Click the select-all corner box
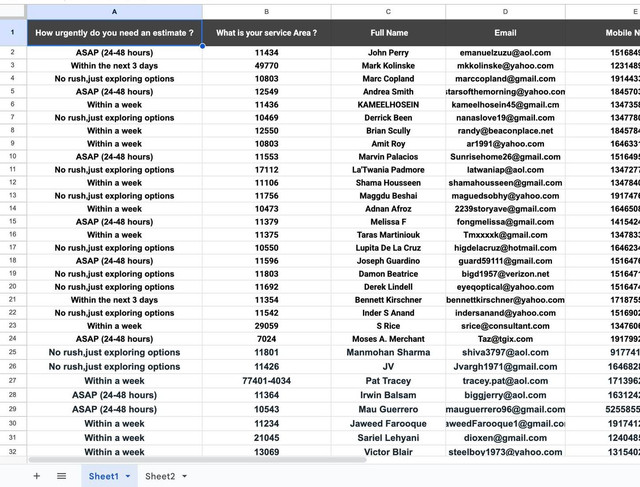 pos(13,11)
